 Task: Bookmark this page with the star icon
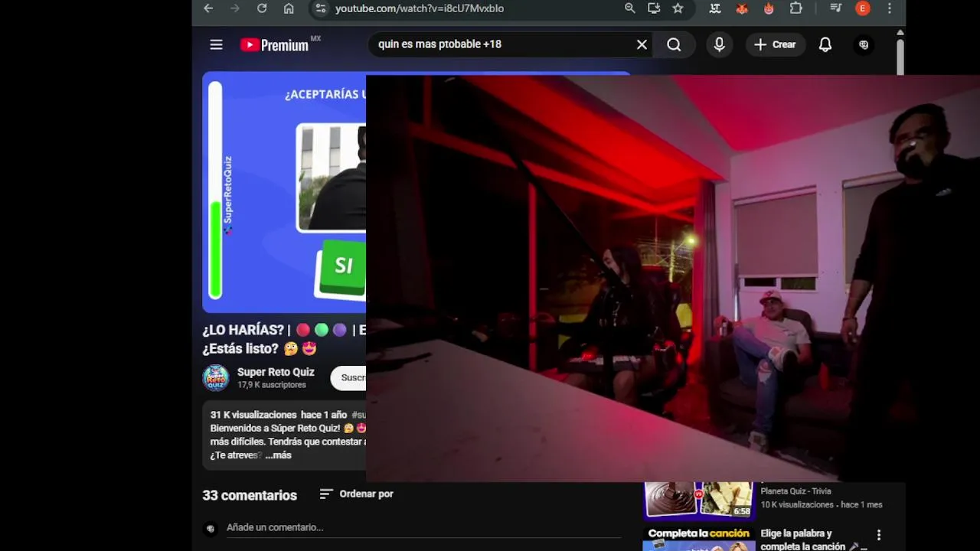(x=678, y=8)
